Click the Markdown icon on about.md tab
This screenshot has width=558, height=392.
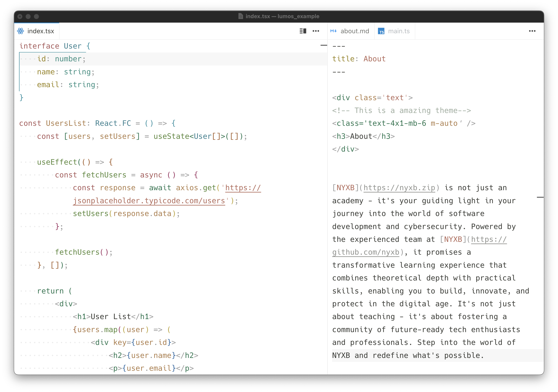[x=333, y=31]
